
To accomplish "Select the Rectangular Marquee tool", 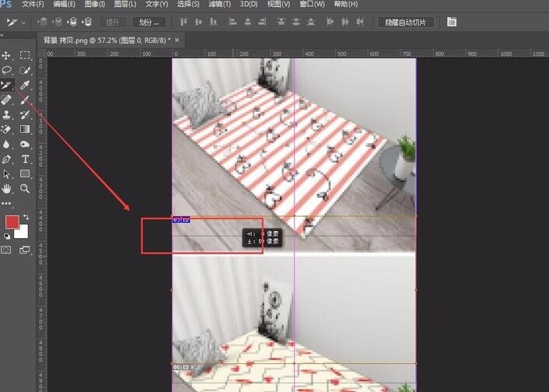I will point(25,55).
